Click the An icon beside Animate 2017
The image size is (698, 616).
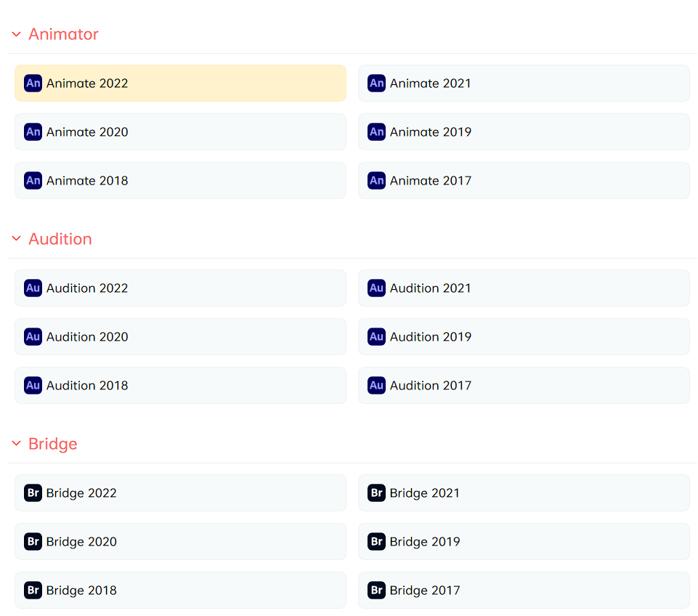(x=376, y=180)
